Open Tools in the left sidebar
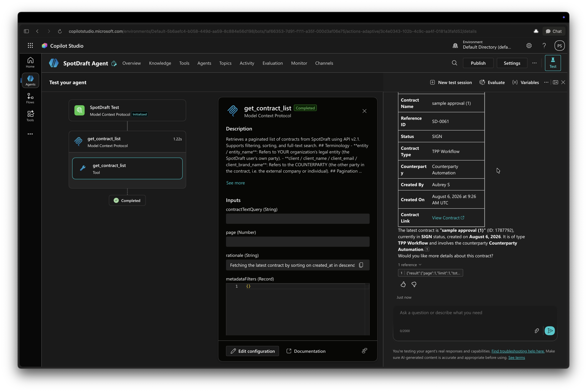This screenshot has width=587, height=392. pyautogui.click(x=30, y=116)
